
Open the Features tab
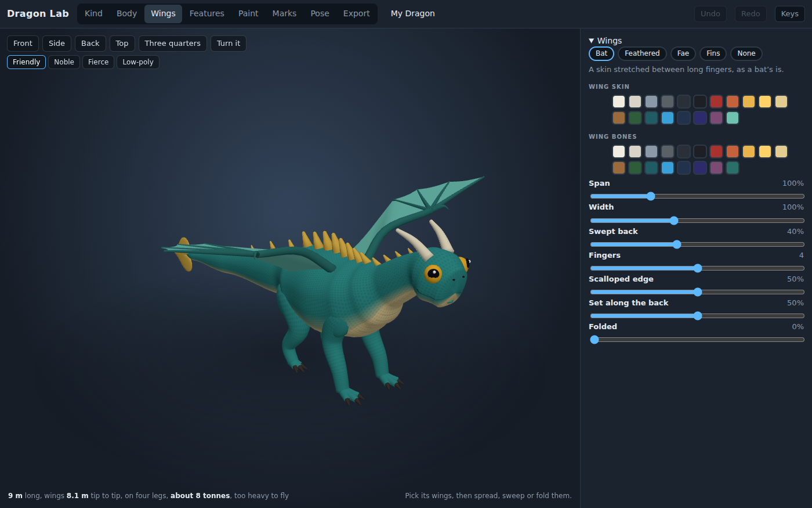(x=206, y=13)
